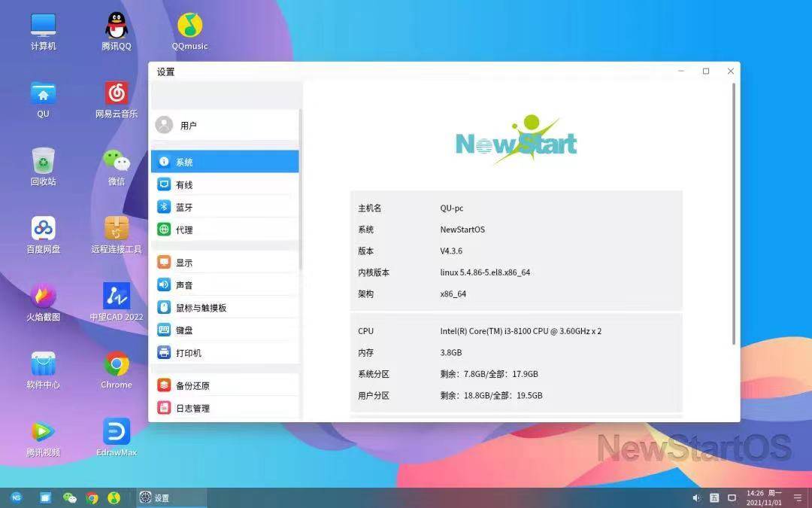
Task: Maximize the 设置 window
Action: (x=706, y=71)
